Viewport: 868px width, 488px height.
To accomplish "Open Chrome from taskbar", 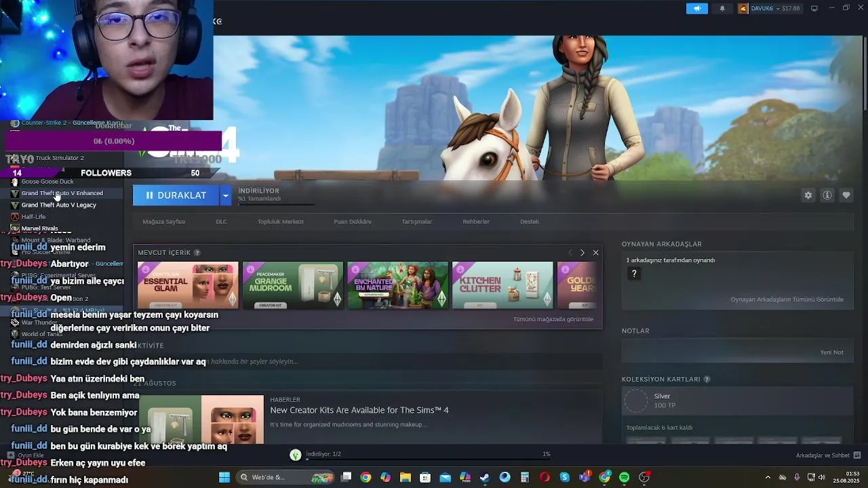I will pyautogui.click(x=366, y=477).
